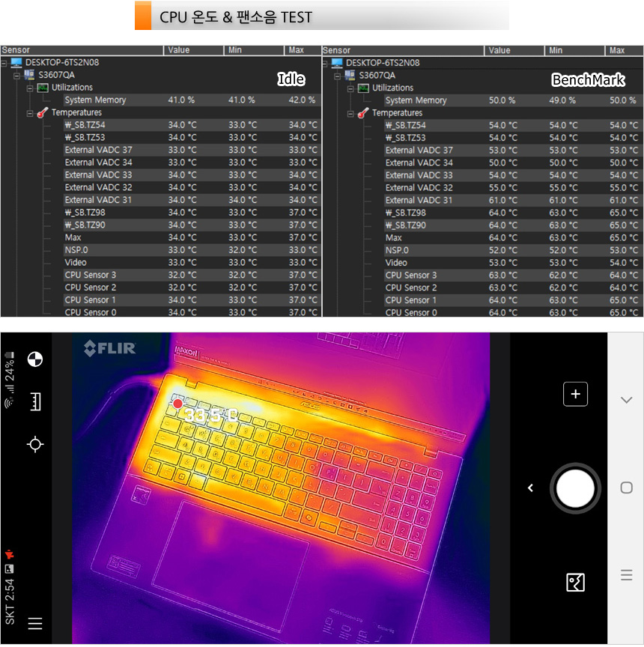The height and width of the screenshot is (647, 644).
Task: Click the red spot marker on thermal image
Action: pos(177,404)
